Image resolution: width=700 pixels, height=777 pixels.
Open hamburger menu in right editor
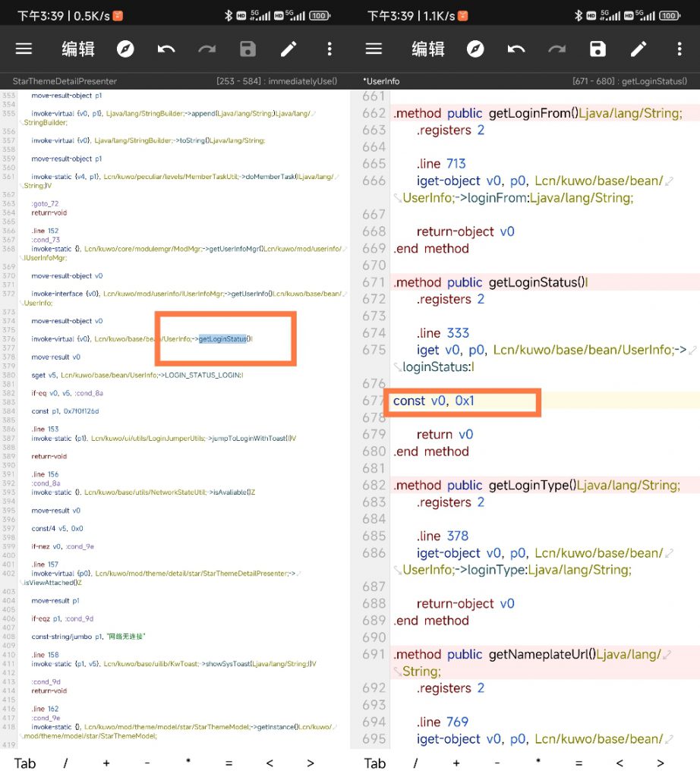point(374,49)
